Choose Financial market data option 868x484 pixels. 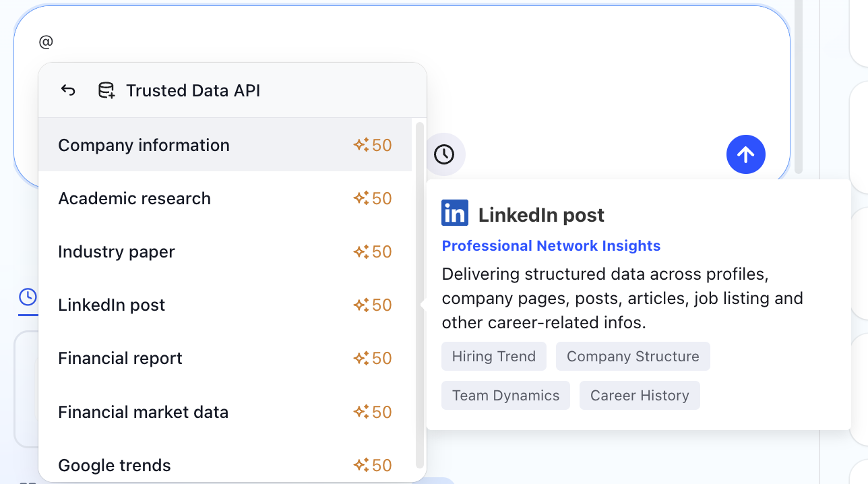pyautogui.click(x=143, y=412)
